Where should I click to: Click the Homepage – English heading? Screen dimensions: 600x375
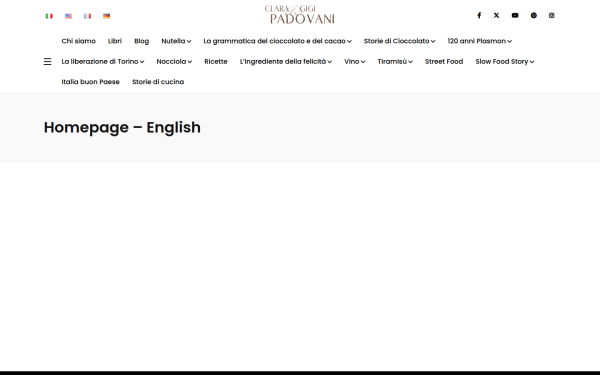coord(122,127)
